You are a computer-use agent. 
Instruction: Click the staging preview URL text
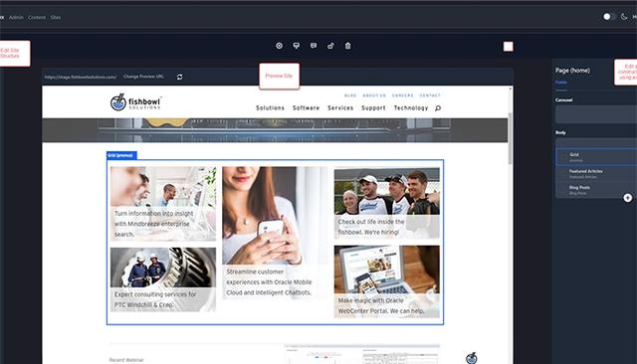(x=81, y=78)
